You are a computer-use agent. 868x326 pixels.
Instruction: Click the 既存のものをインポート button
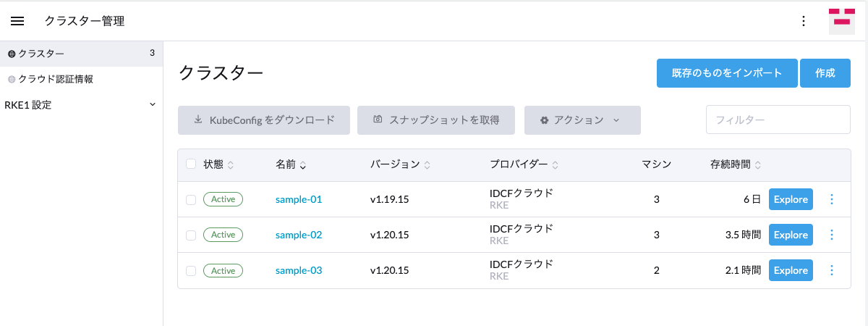(x=727, y=73)
